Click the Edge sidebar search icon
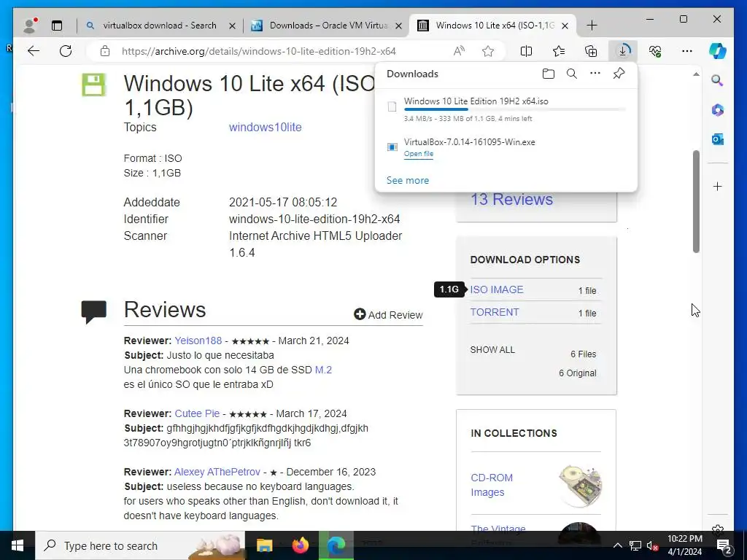The image size is (747, 560). click(718, 80)
